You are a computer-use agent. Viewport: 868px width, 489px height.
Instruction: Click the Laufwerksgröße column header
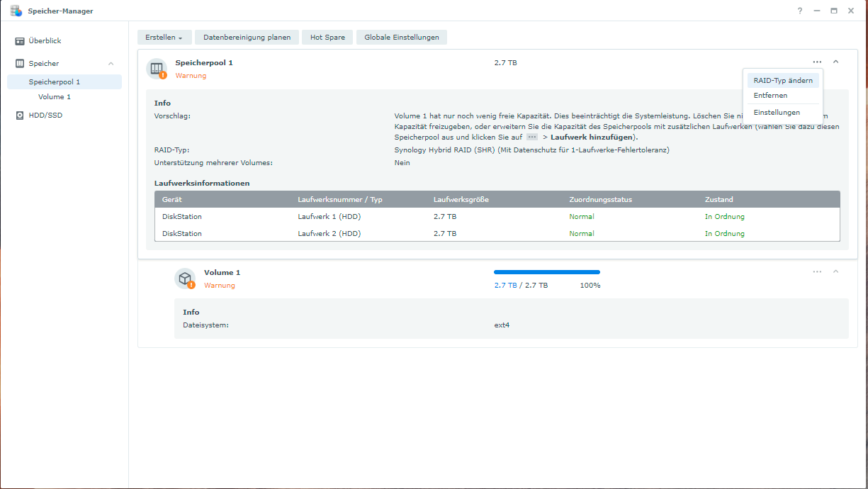pyautogui.click(x=461, y=200)
